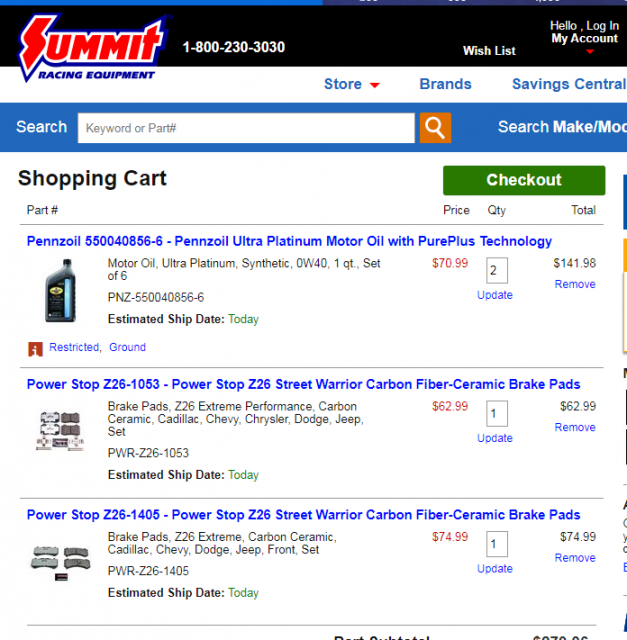Click the Log In link
The height and width of the screenshot is (640, 627).
click(603, 26)
